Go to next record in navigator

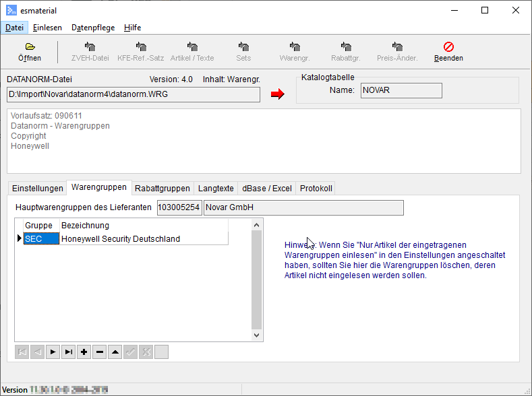click(x=53, y=352)
